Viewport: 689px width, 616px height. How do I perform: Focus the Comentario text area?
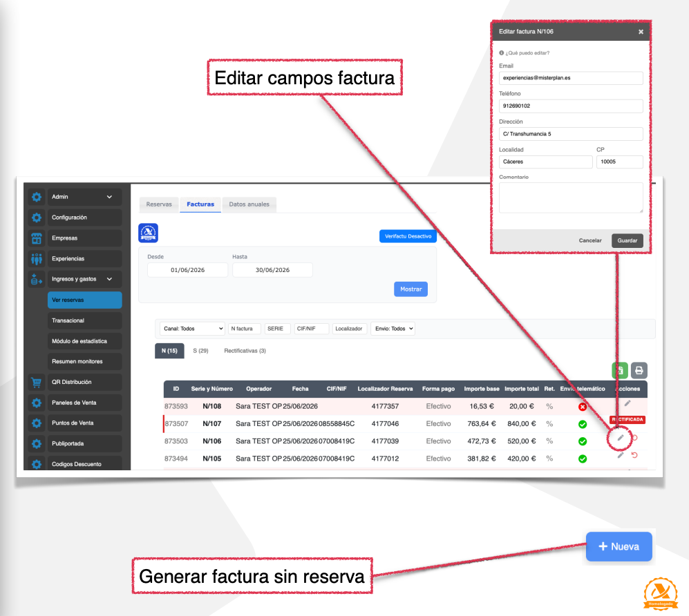coord(571,198)
